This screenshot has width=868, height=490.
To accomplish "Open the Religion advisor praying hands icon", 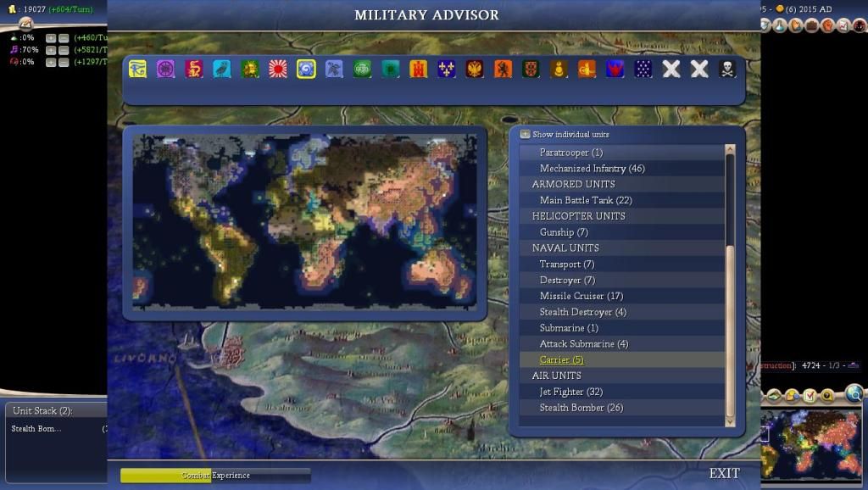I will point(795,25).
